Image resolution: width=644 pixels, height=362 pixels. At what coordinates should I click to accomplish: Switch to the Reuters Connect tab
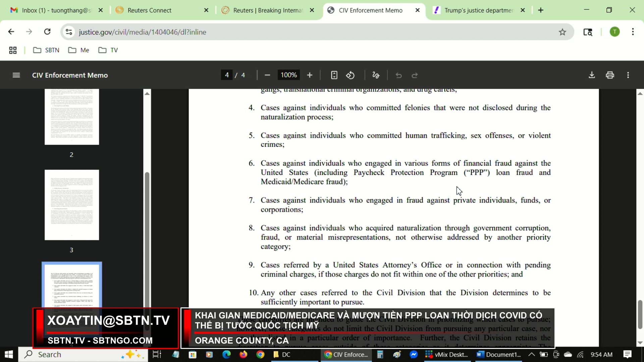149,10
